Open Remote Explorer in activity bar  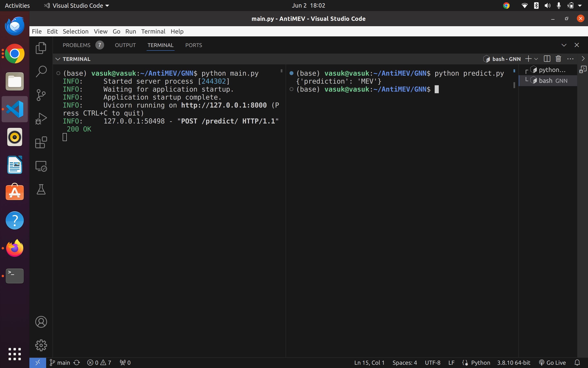41,166
